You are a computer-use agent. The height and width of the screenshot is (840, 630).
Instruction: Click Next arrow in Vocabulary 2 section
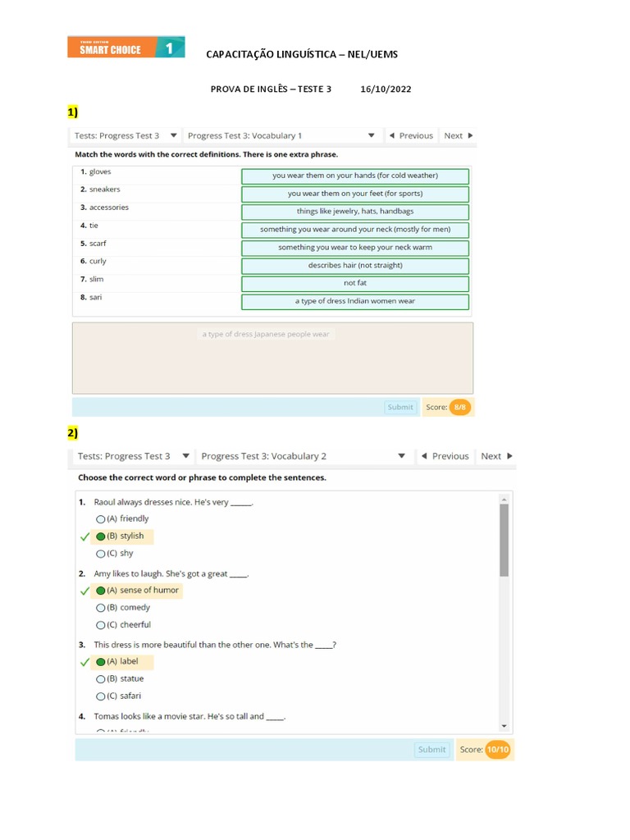pyautogui.click(x=509, y=456)
